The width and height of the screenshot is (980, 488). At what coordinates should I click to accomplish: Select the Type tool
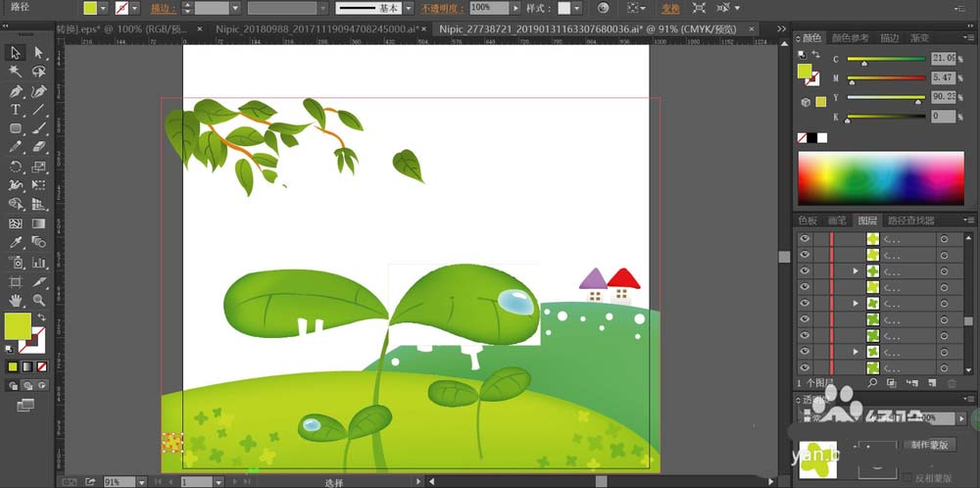[x=16, y=110]
